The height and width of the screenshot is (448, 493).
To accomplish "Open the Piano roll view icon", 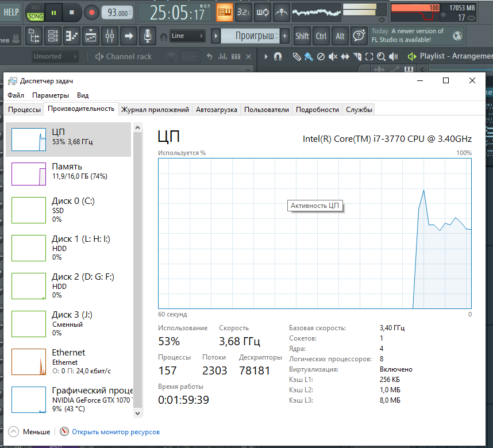I will (72, 36).
